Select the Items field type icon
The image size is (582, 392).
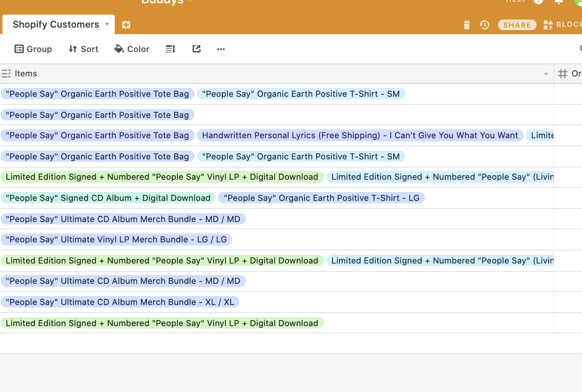tap(6, 74)
